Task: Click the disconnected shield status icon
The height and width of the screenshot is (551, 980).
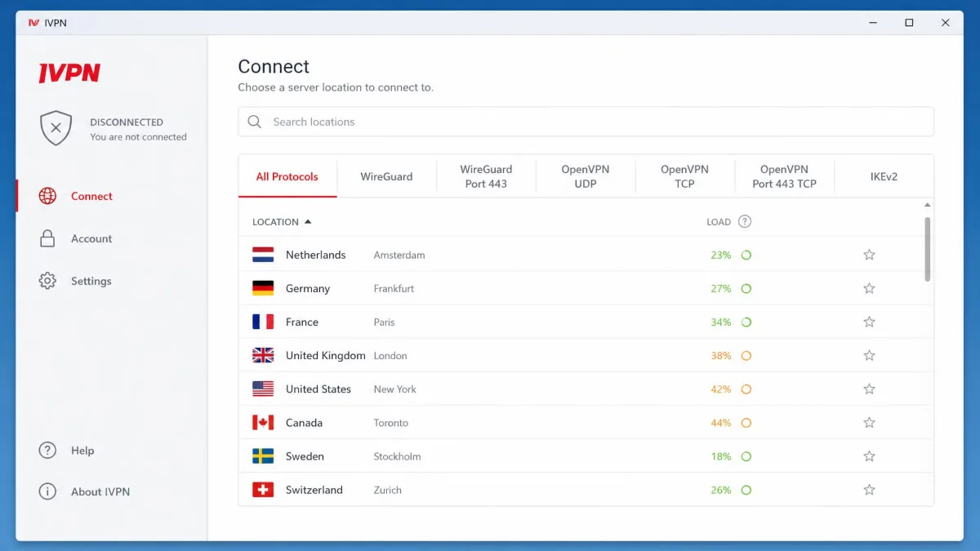Action: pos(56,128)
